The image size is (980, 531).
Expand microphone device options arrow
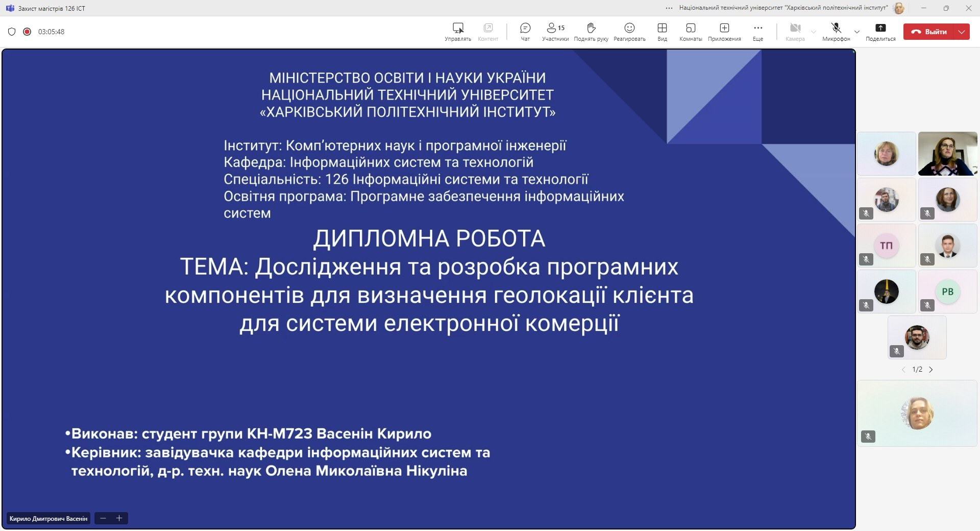(857, 32)
